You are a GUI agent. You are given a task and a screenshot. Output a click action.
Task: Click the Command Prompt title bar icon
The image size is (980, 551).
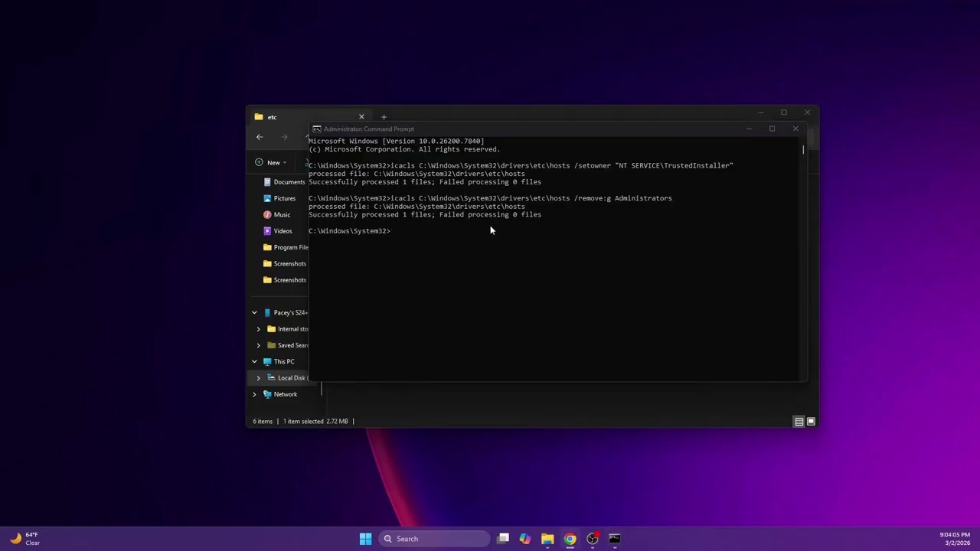tap(317, 129)
